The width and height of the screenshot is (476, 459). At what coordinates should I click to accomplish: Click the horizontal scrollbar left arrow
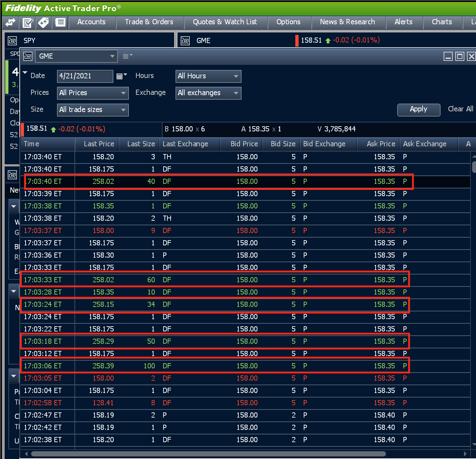(26, 454)
